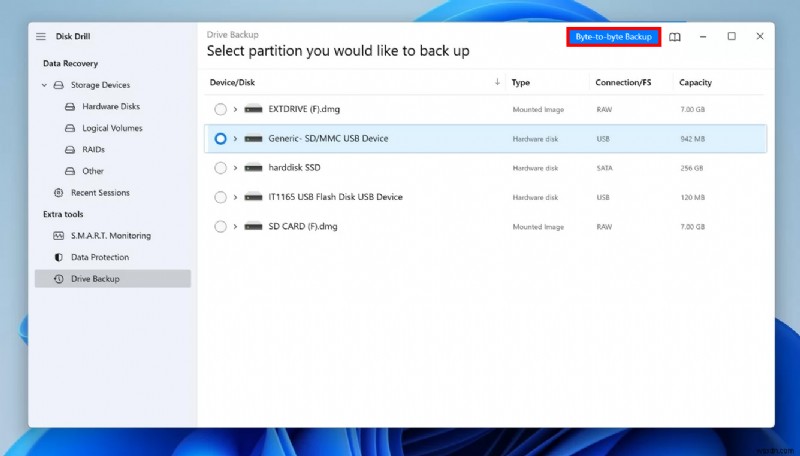Open the help book icon in title bar
800x456 pixels.
coord(674,37)
